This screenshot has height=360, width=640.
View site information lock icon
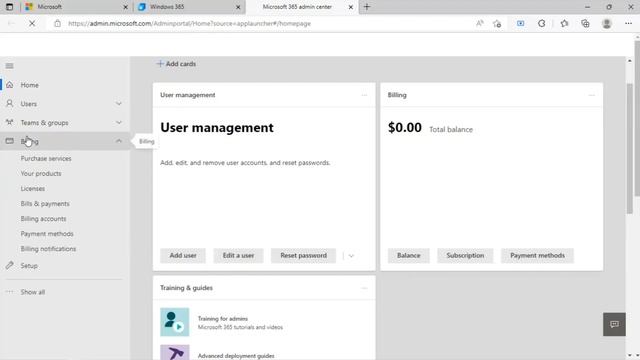(x=58, y=24)
